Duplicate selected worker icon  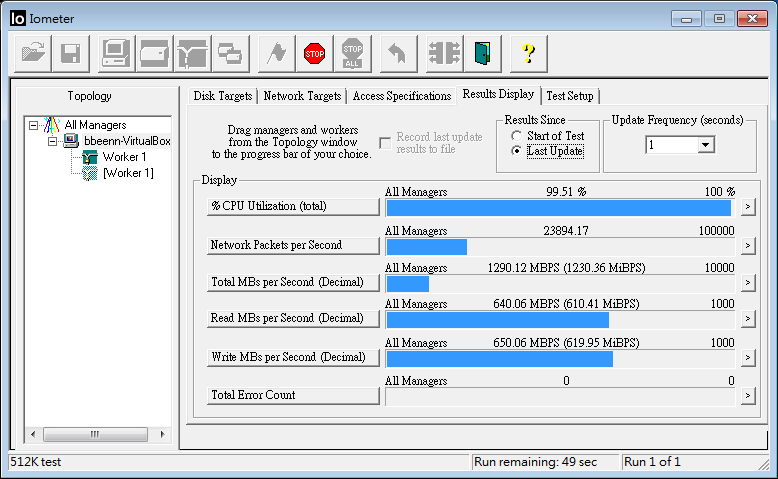[230, 53]
